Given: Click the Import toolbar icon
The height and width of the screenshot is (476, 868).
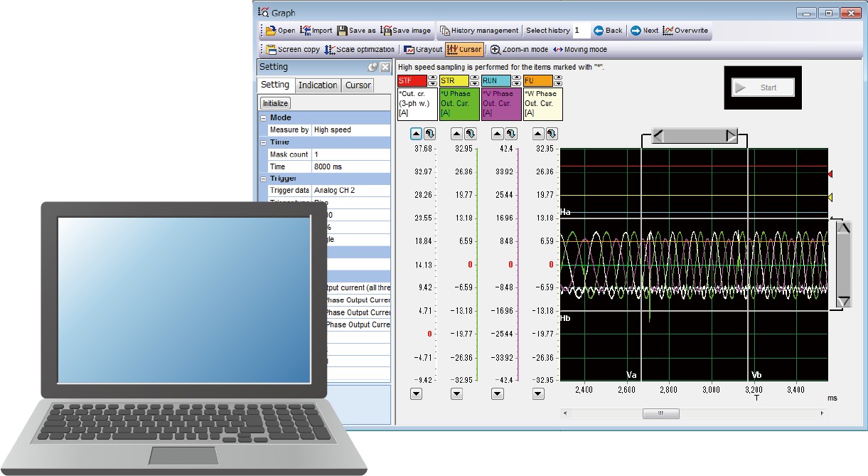Looking at the screenshot, I should 316,31.
